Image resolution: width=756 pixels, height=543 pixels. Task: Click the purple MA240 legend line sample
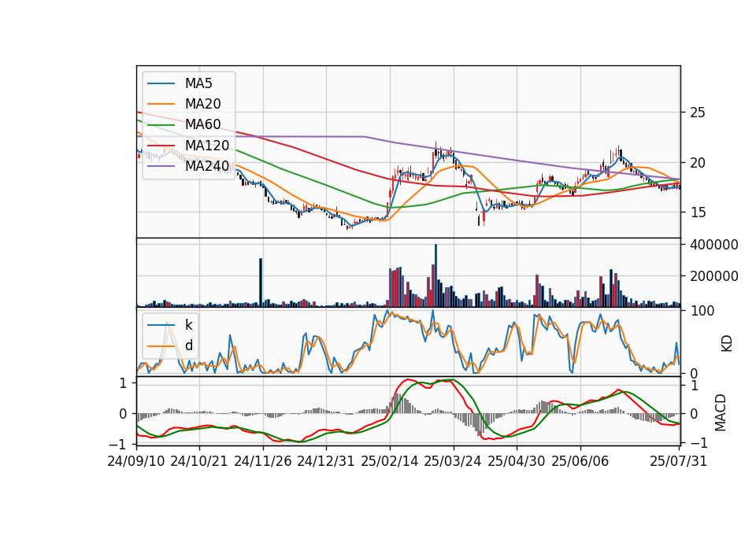point(161,166)
